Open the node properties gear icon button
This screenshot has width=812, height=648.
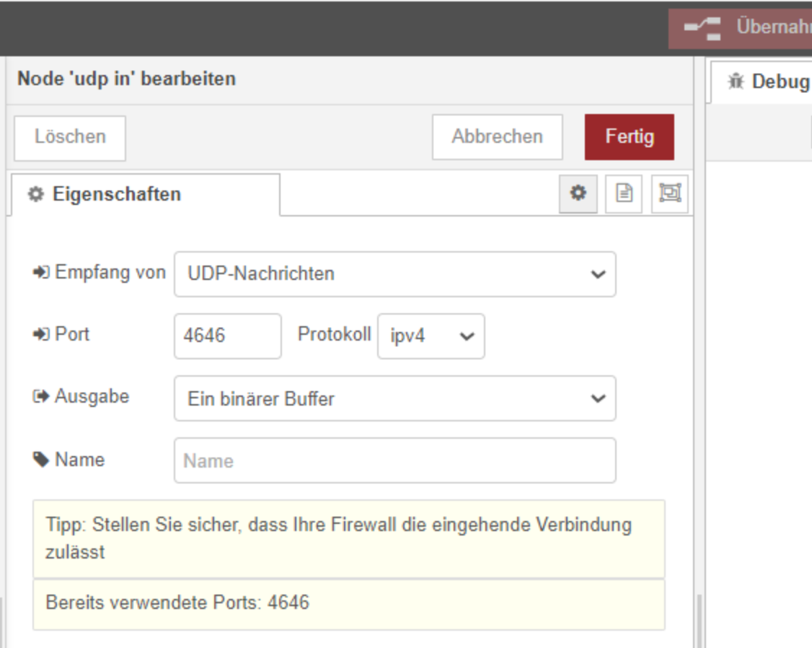point(578,193)
